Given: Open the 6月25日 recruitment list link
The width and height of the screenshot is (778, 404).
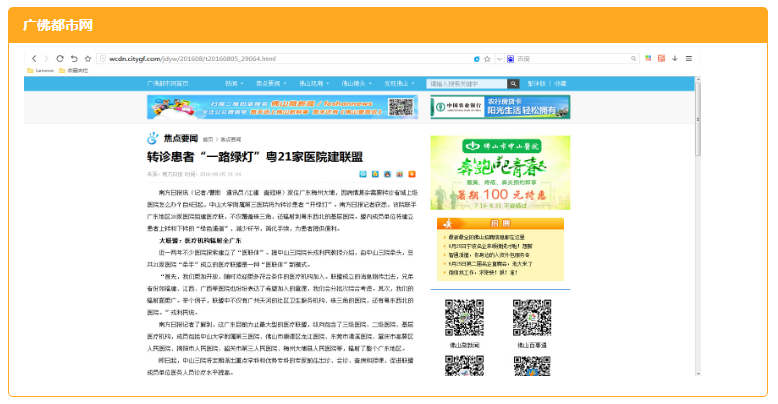Looking at the screenshot, I should tap(490, 246).
